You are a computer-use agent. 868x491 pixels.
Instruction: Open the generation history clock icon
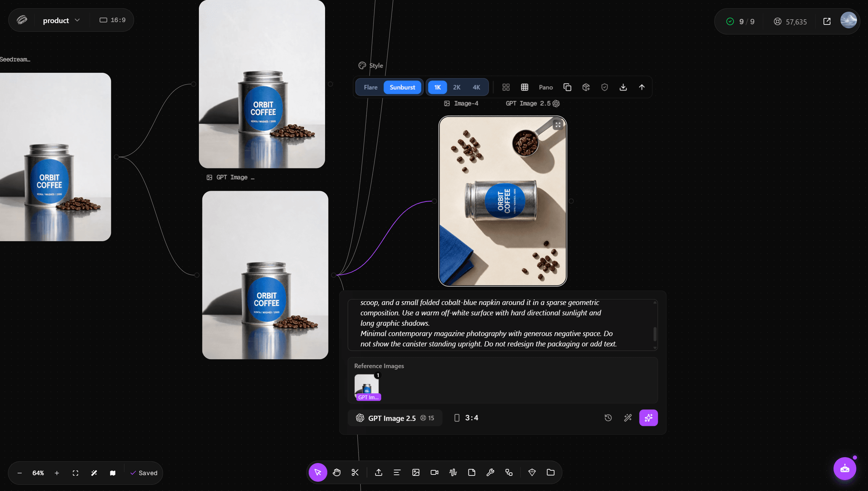(608, 418)
